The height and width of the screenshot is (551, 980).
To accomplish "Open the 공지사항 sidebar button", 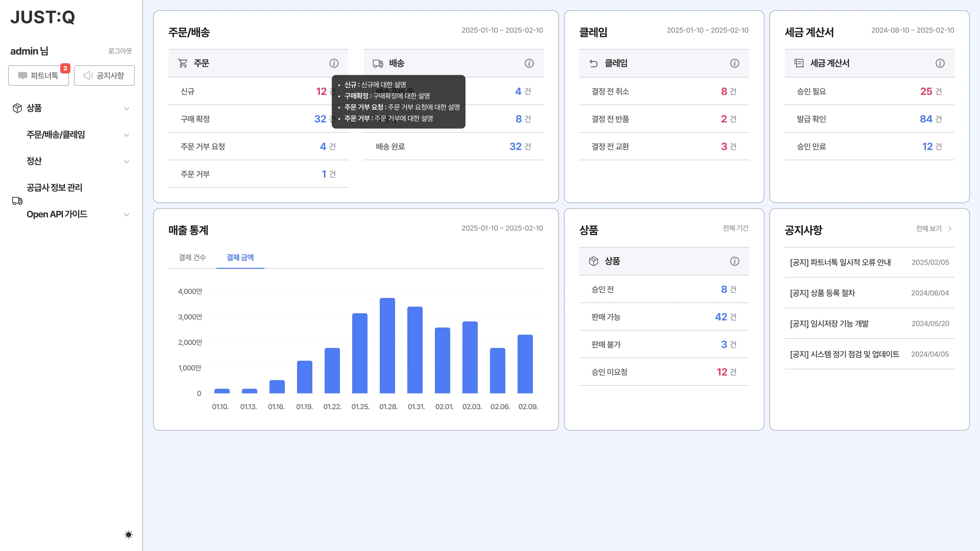I will click(104, 75).
